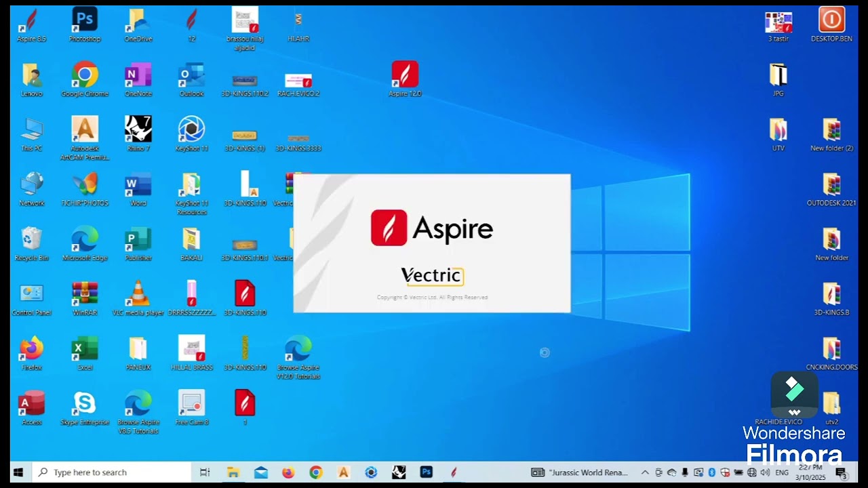Select the brassou hilaj aljadid file
Viewport: 868px width, 488px height.
(245, 29)
